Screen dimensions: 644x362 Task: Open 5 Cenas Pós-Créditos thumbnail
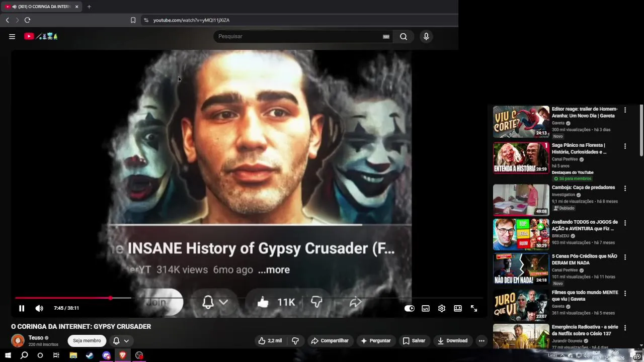(521, 268)
